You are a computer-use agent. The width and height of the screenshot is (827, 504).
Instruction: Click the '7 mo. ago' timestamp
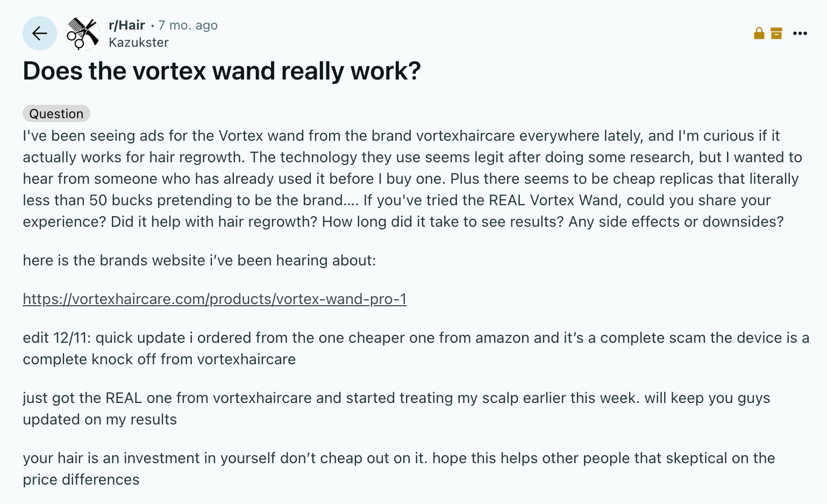coord(188,25)
